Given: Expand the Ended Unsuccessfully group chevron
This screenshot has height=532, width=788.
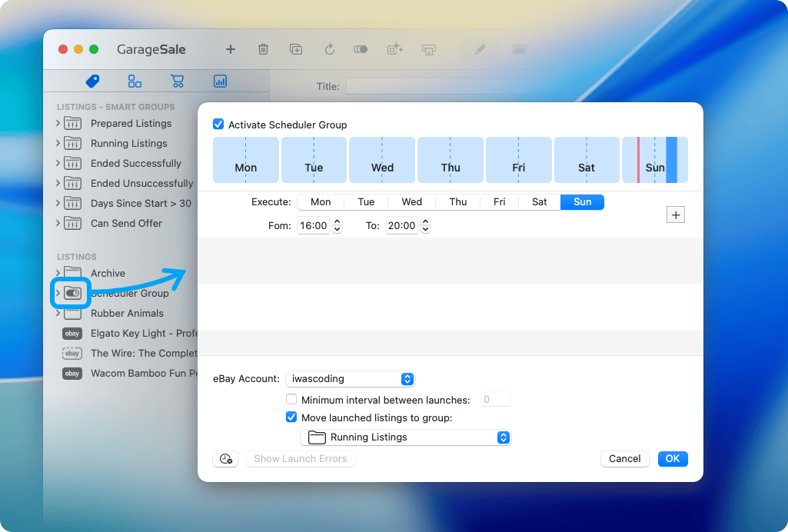Looking at the screenshot, I should [58, 184].
